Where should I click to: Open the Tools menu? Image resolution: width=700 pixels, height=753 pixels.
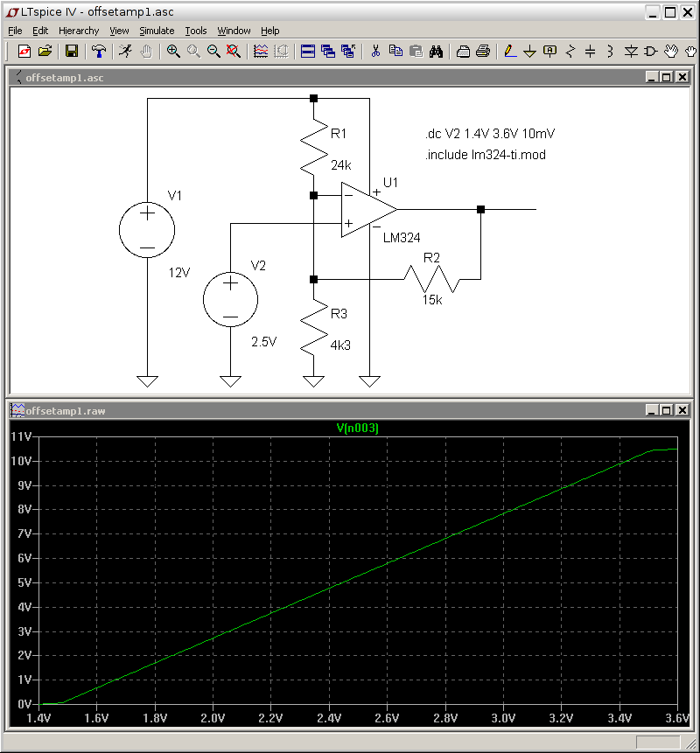click(196, 31)
